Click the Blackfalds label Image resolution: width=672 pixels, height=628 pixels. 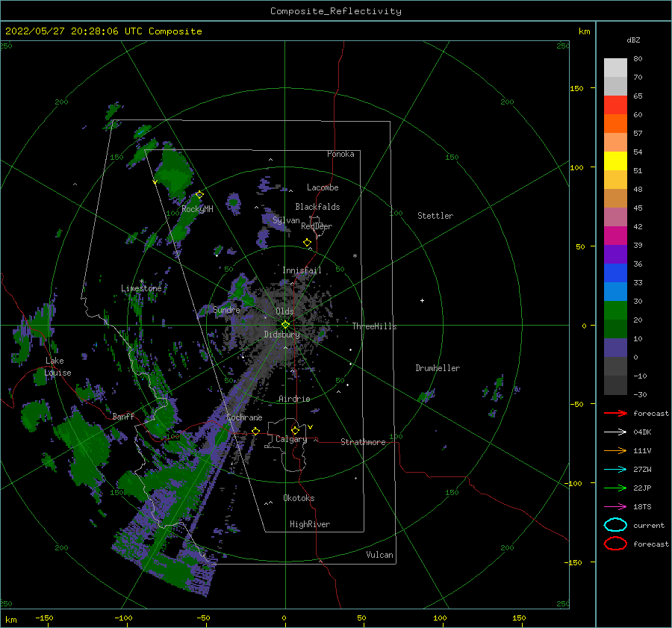pyautogui.click(x=317, y=207)
